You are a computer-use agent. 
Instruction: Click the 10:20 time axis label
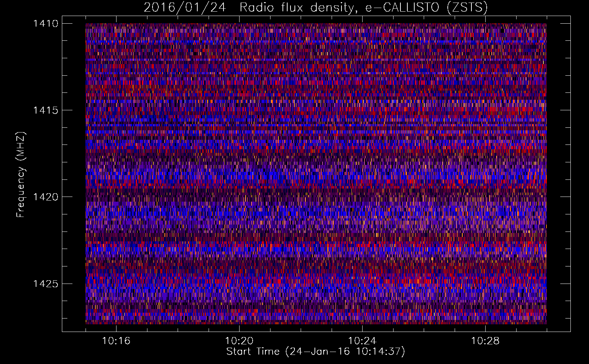coord(239,341)
